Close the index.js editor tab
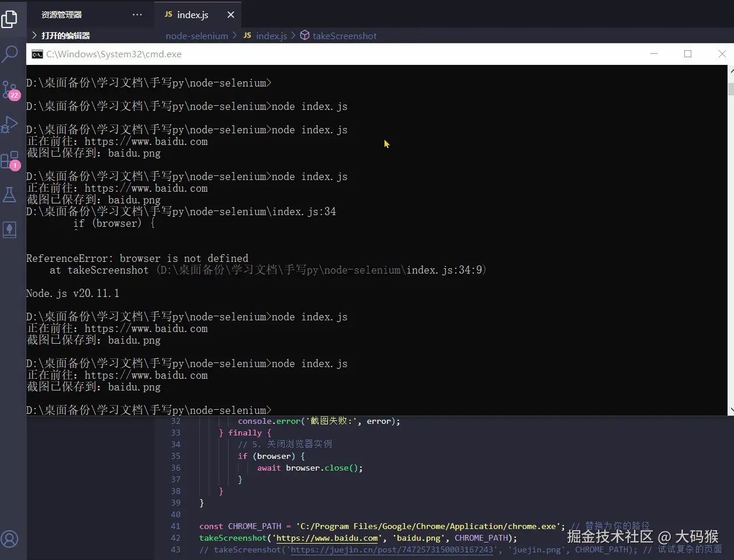 [231, 15]
